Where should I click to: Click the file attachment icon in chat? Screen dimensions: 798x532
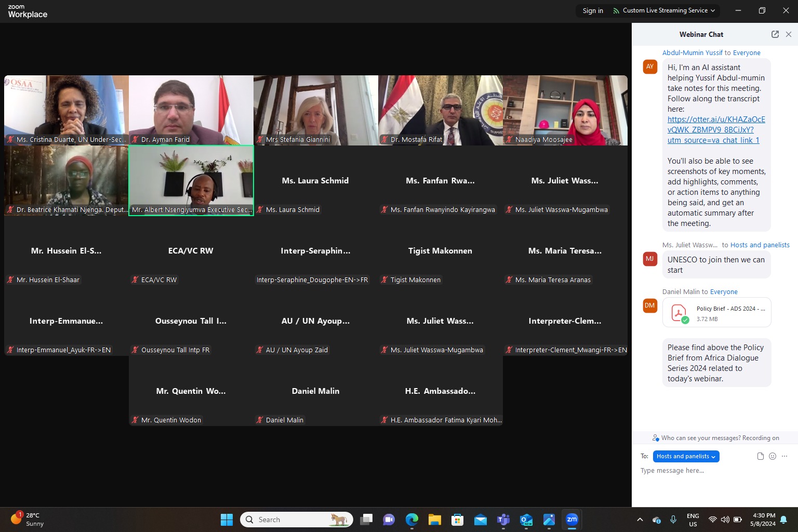760,456
